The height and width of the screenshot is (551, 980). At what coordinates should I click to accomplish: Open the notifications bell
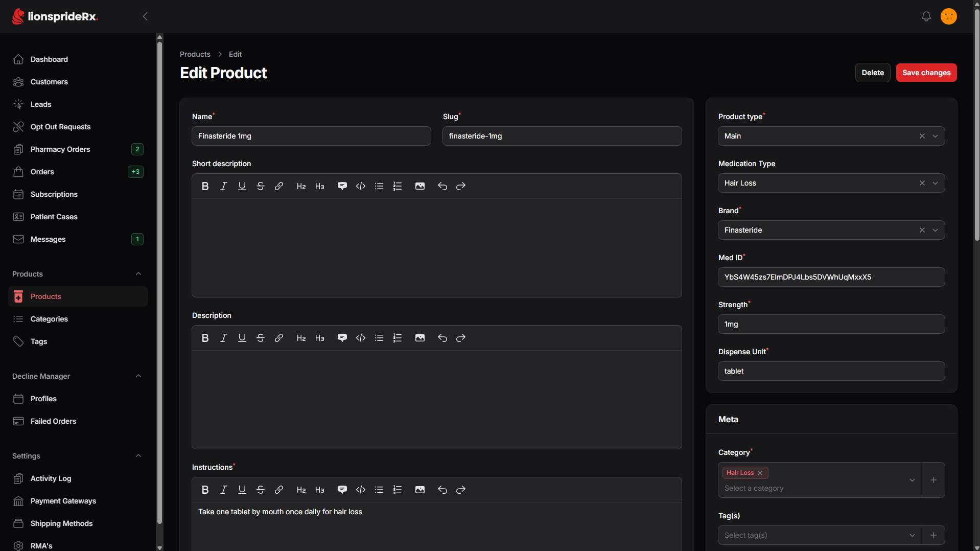coord(926,16)
